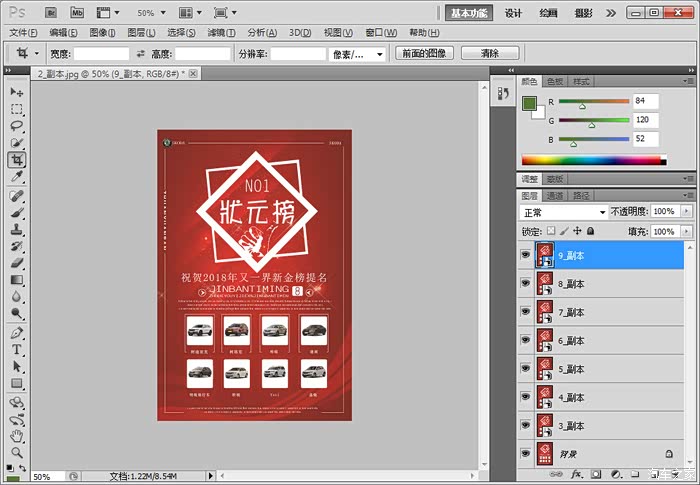Select the Eyedropper tool
The image size is (700, 485).
[17, 177]
